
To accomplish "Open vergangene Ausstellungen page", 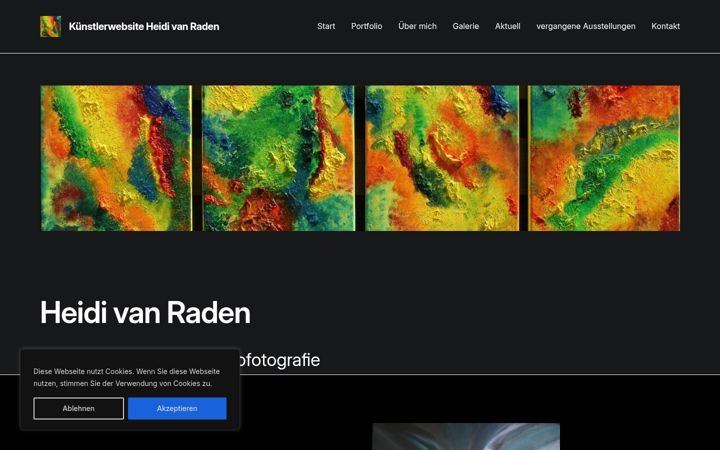I will [x=586, y=26].
